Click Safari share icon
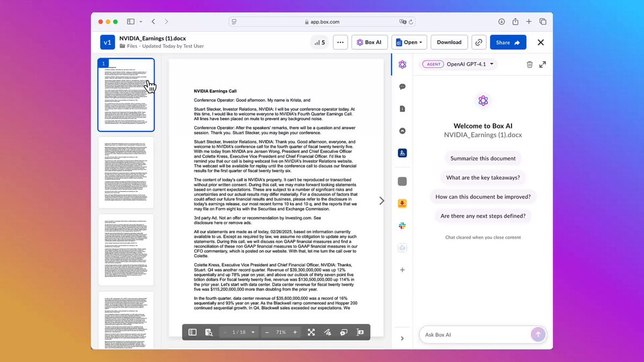Viewport: 644px width, 362px height. [515, 22]
